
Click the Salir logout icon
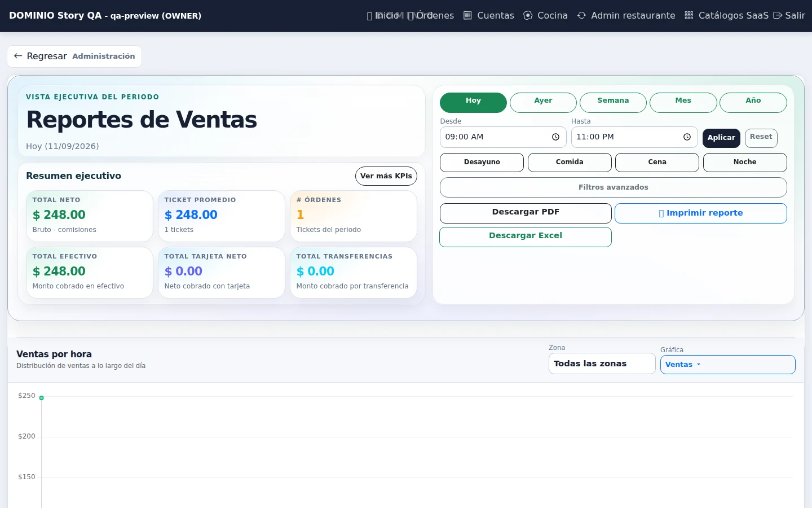[778, 16]
